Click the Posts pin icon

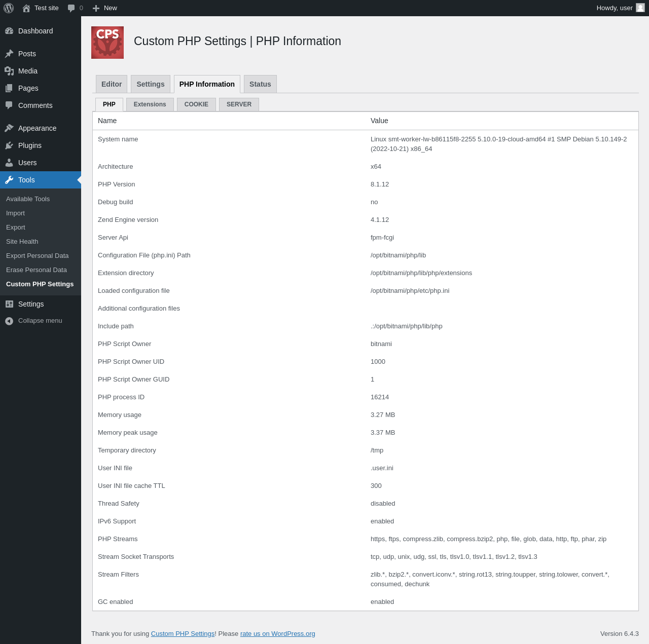pos(9,54)
